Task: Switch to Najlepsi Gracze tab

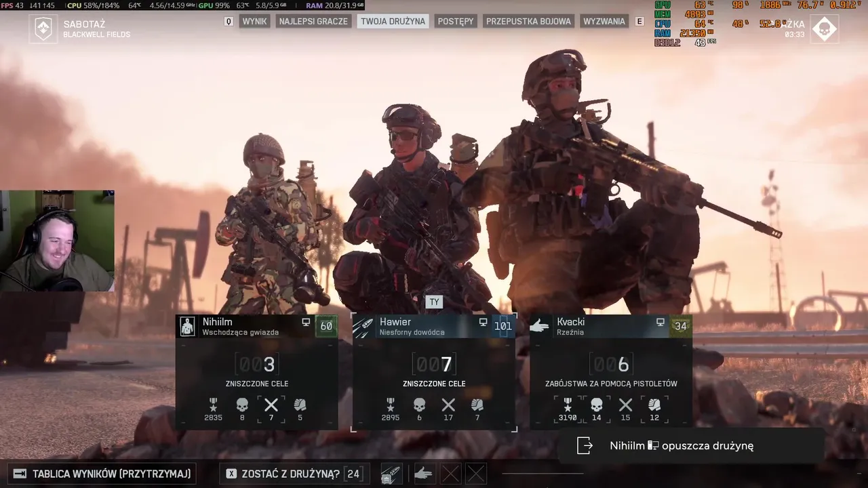Action: (313, 21)
